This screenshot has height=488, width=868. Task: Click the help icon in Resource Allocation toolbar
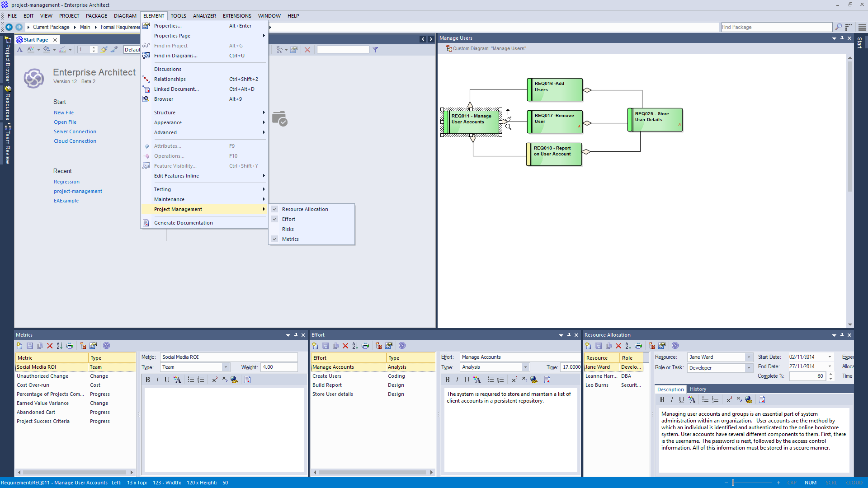click(675, 346)
